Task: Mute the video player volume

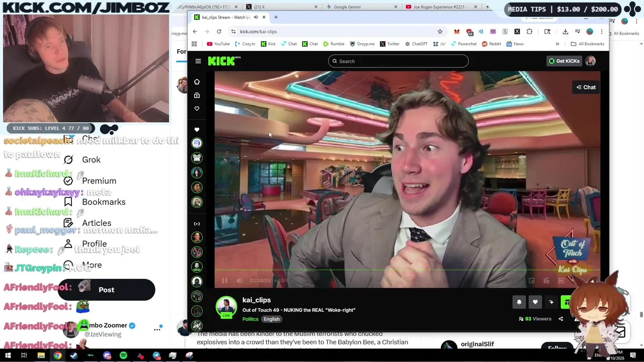Action: click(239, 281)
